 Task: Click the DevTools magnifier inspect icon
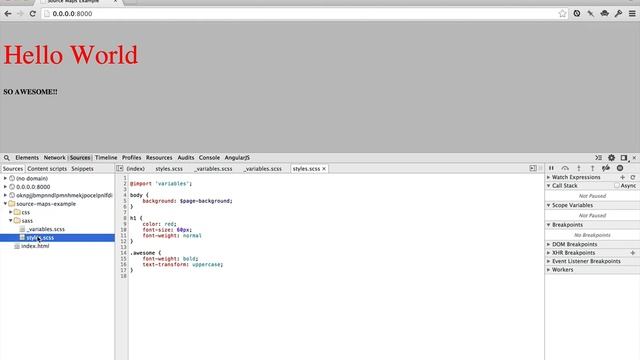point(7,158)
